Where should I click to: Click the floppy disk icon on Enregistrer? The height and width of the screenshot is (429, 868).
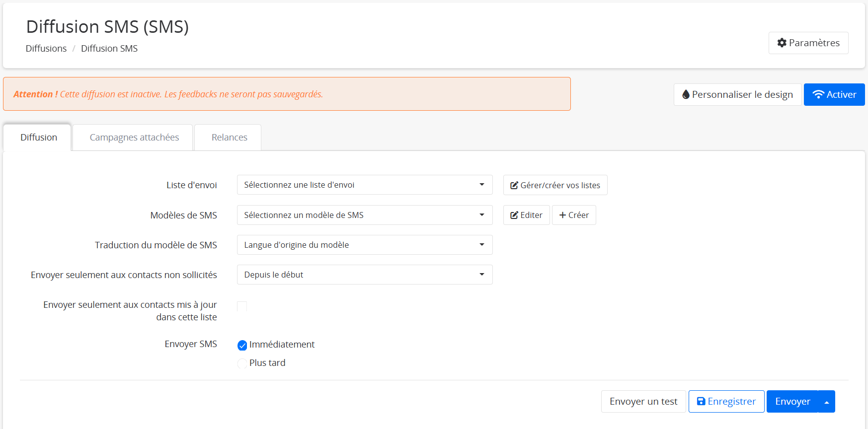click(x=701, y=401)
